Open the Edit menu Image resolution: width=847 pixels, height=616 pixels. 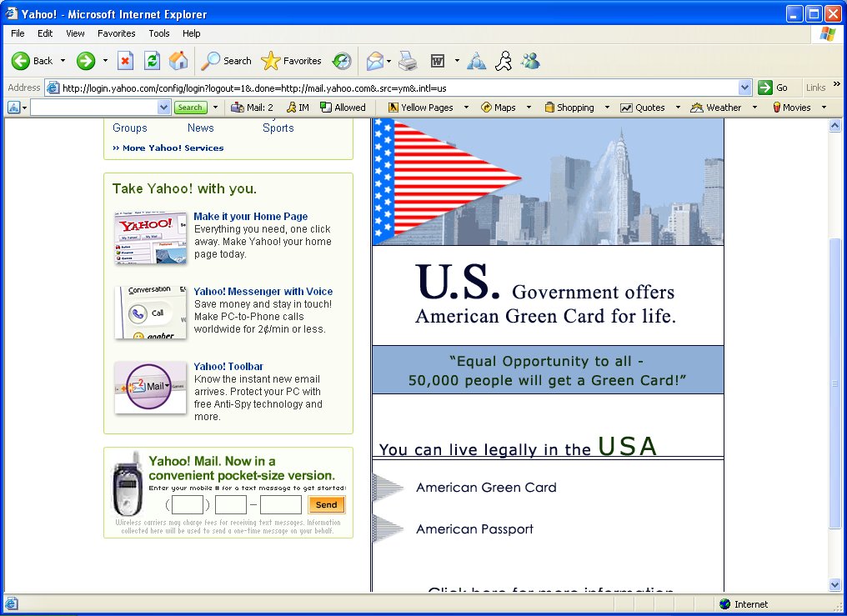[45, 33]
